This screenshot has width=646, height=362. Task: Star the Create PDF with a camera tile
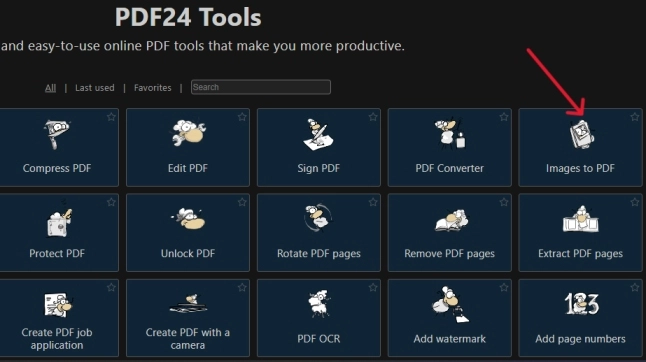coord(242,287)
